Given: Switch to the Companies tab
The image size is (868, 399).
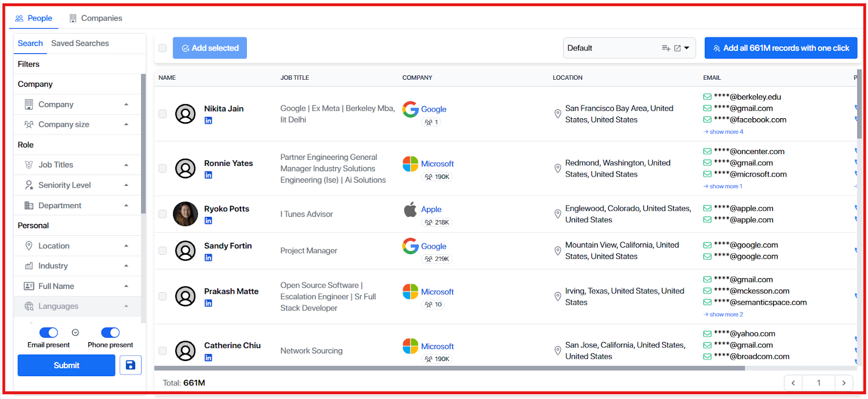Looking at the screenshot, I should [96, 18].
